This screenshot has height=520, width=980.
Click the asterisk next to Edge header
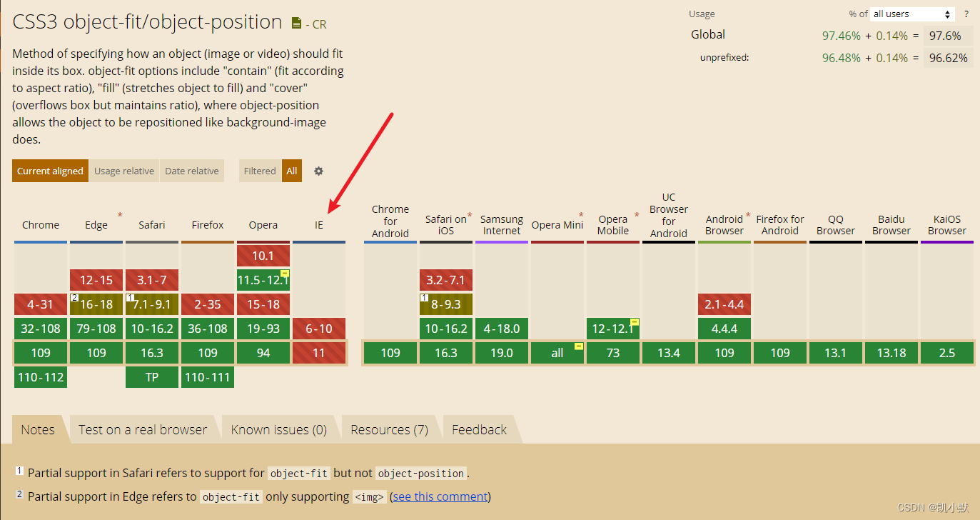coord(120,216)
